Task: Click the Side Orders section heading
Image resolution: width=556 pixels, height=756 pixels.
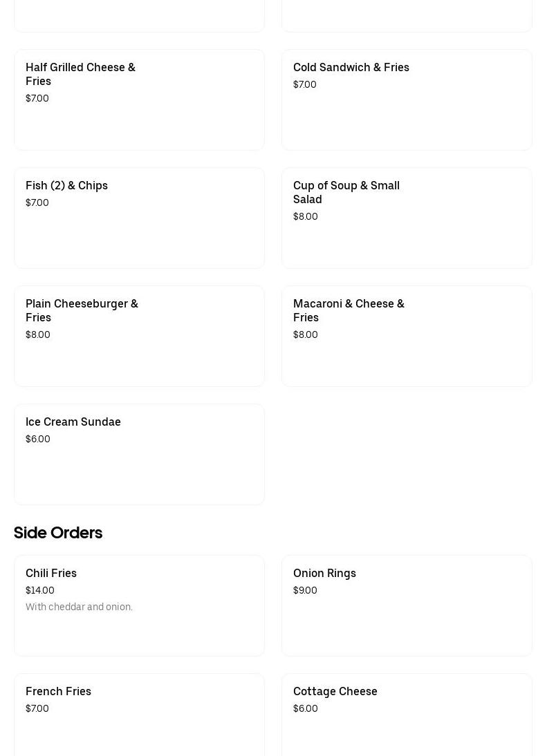Action: (x=58, y=533)
